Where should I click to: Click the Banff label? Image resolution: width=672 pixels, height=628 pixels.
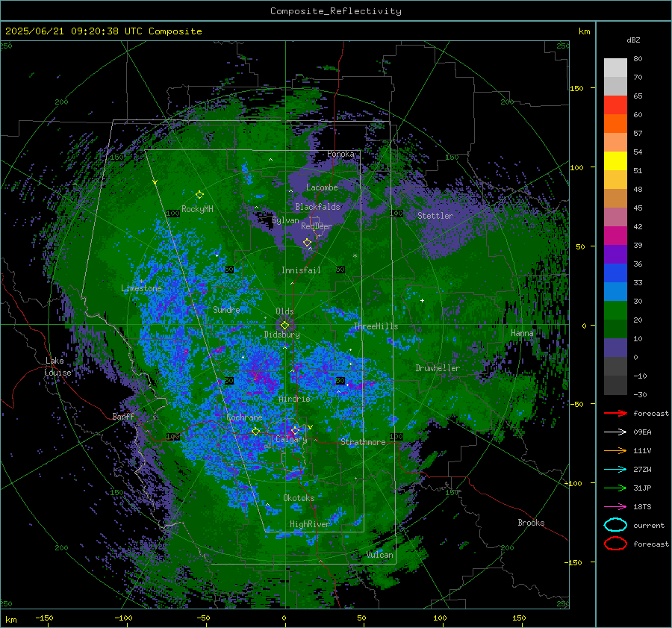[123, 416]
